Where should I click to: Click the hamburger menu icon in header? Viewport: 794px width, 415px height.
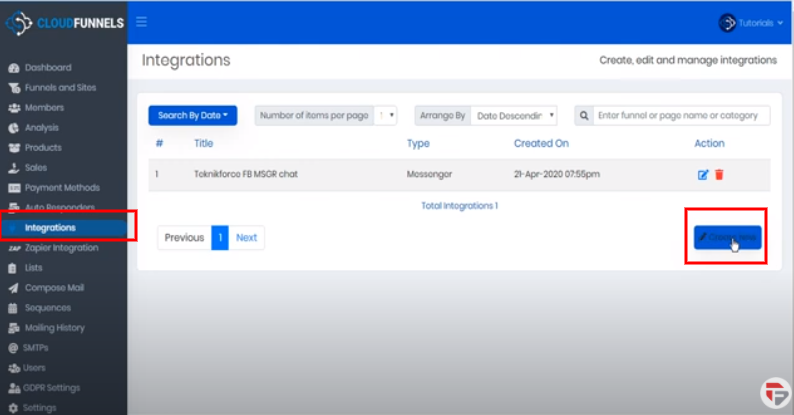[x=142, y=22]
